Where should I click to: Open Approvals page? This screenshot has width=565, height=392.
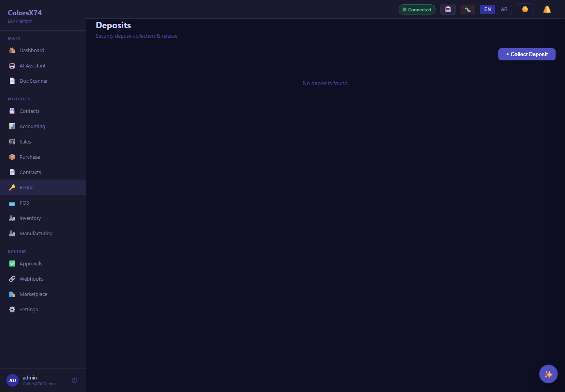click(x=43, y=263)
